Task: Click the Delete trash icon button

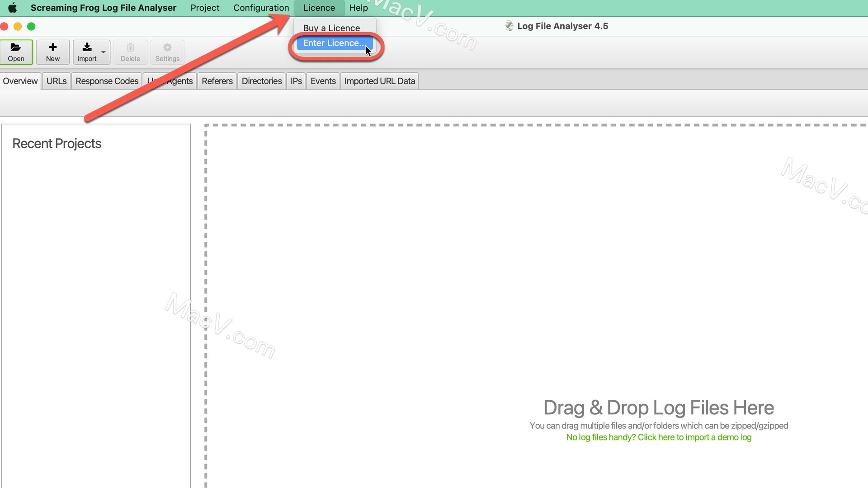Action: (130, 52)
